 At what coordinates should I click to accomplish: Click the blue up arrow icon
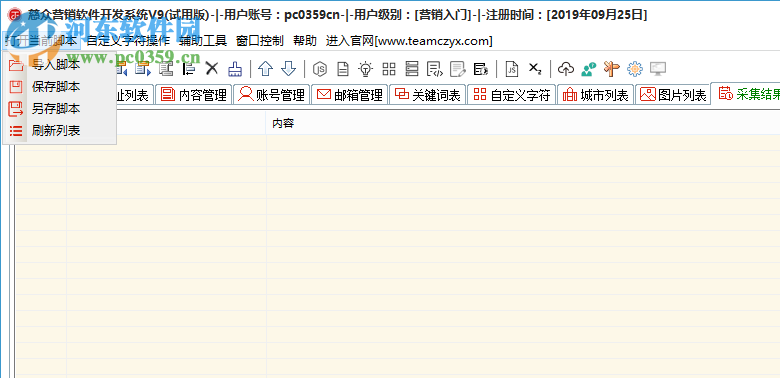point(266,69)
